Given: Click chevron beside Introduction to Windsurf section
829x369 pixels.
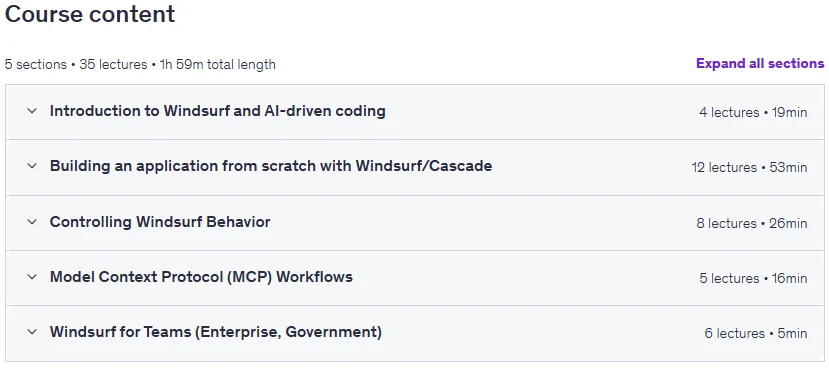Looking at the screenshot, I should click(32, 111).
